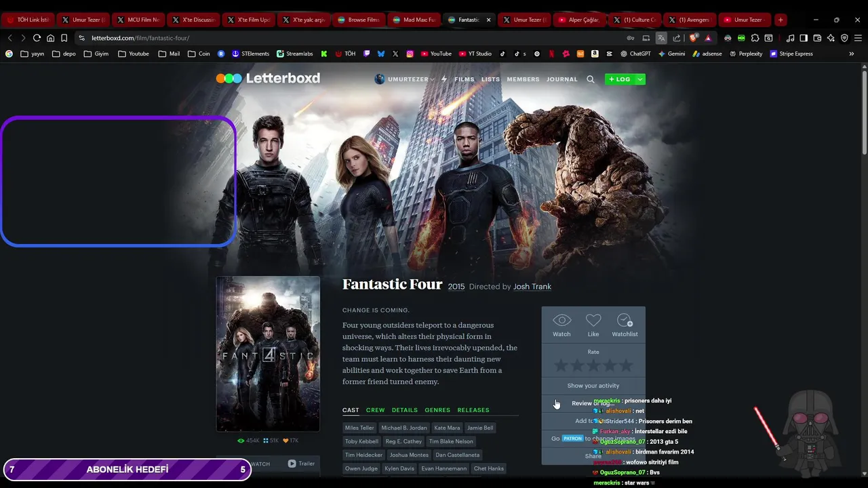Select the CAST tab

pyautogui.click(x=351, y=410)
